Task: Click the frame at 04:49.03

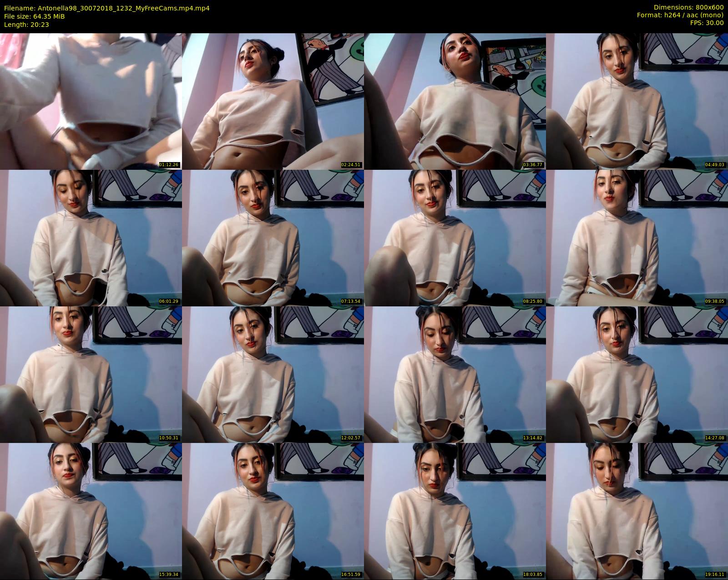Action: point(637,101)
